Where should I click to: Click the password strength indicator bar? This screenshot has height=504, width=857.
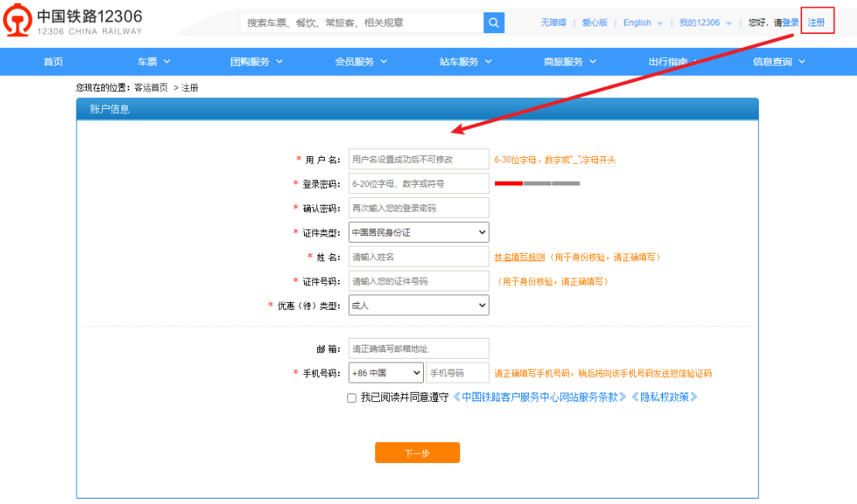[x=537, y=183]
